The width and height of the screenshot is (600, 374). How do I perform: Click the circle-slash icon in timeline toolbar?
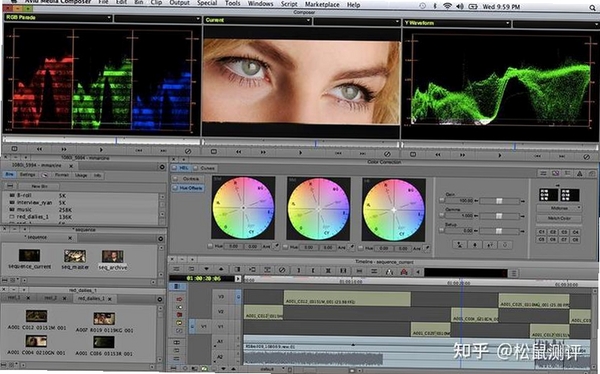point(282,270)
